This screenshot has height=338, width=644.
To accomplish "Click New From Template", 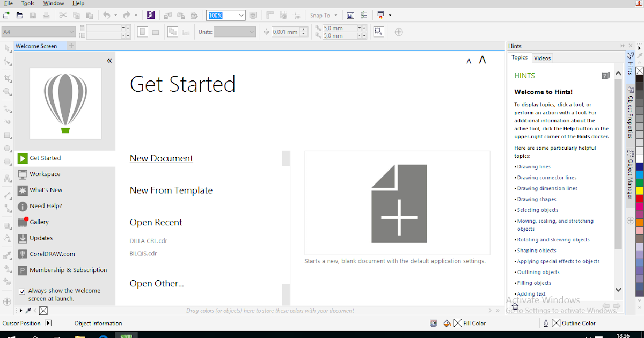I will (171, 190).
